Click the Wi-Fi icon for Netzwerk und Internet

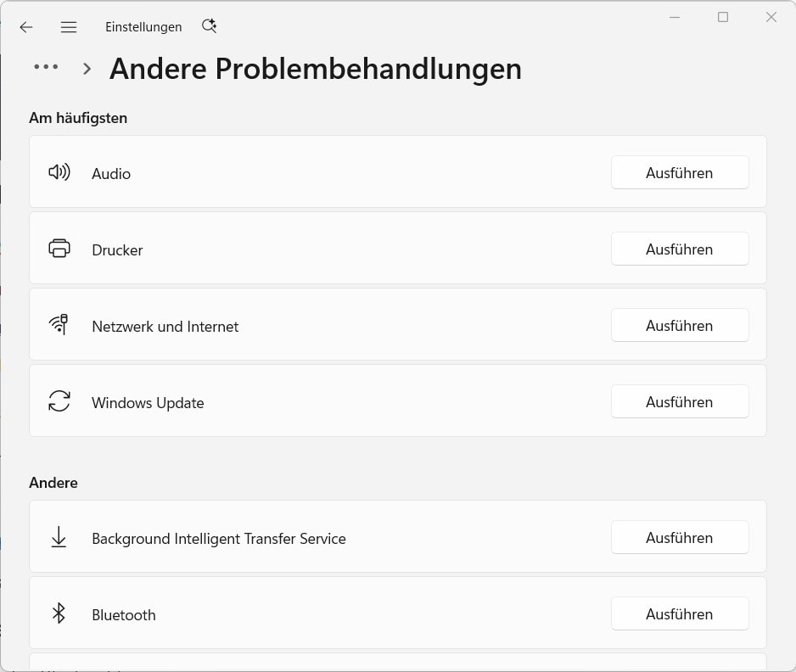pyautogui.click(x=59, y=324)
